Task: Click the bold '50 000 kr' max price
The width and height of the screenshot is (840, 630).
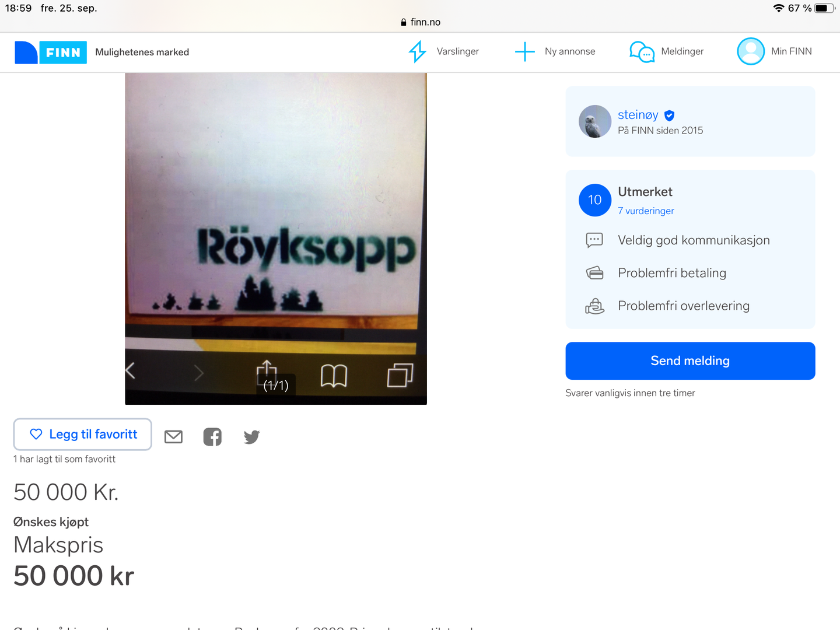Action: pyautogui.click(x=74, y=576)
